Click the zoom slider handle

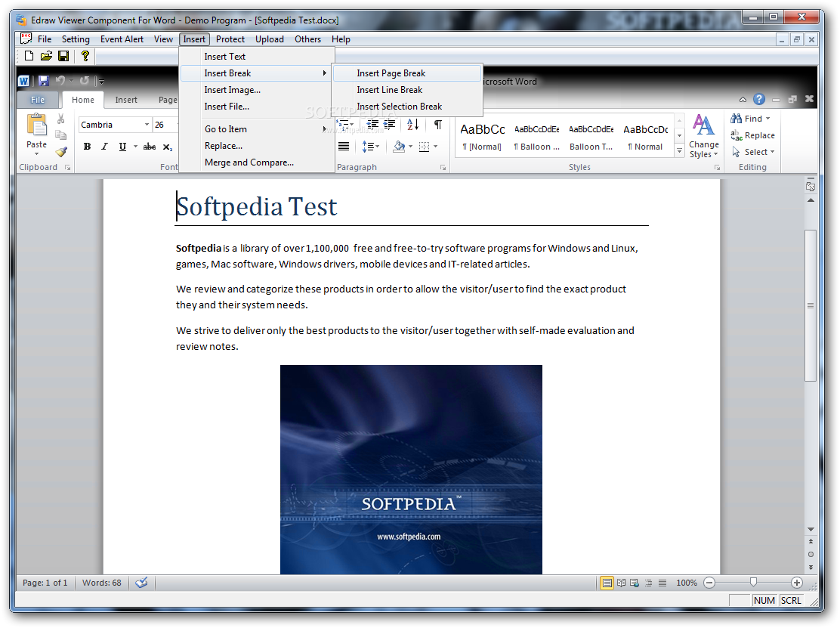pos(753,582)
